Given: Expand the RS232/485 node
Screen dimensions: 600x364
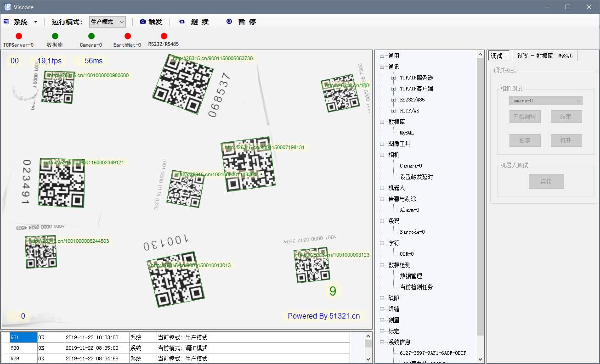Looking at the screenshot, I should 393,100.
